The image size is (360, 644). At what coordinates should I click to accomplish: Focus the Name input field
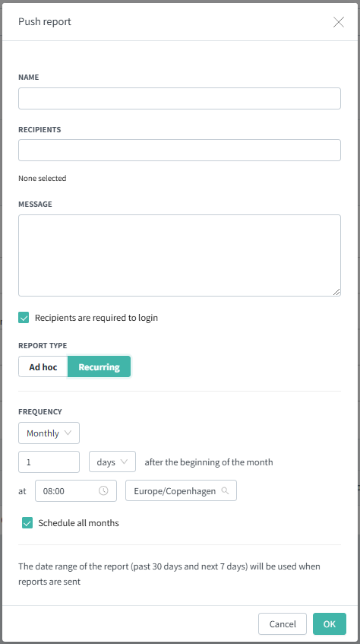179,99
